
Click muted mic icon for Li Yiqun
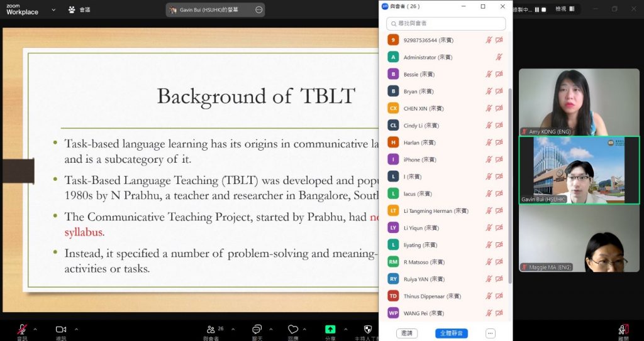click(x=489, y=228)
